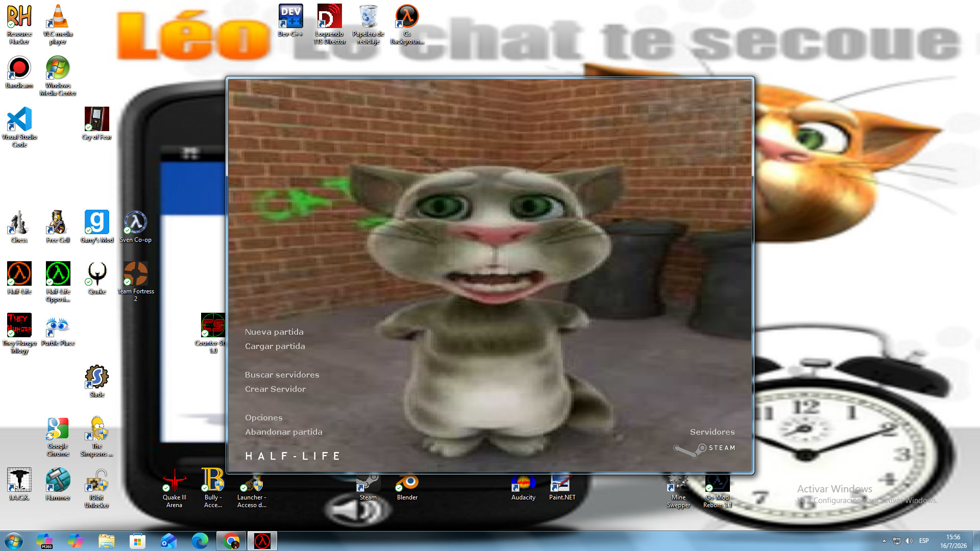Show hidden system tray icons

[884, 541]
